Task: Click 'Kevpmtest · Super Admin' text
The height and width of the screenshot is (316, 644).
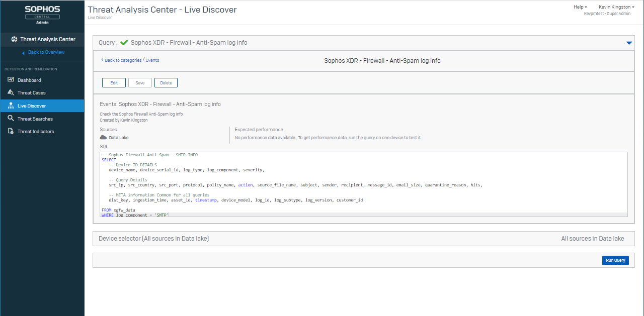Action: click(608, 14)
